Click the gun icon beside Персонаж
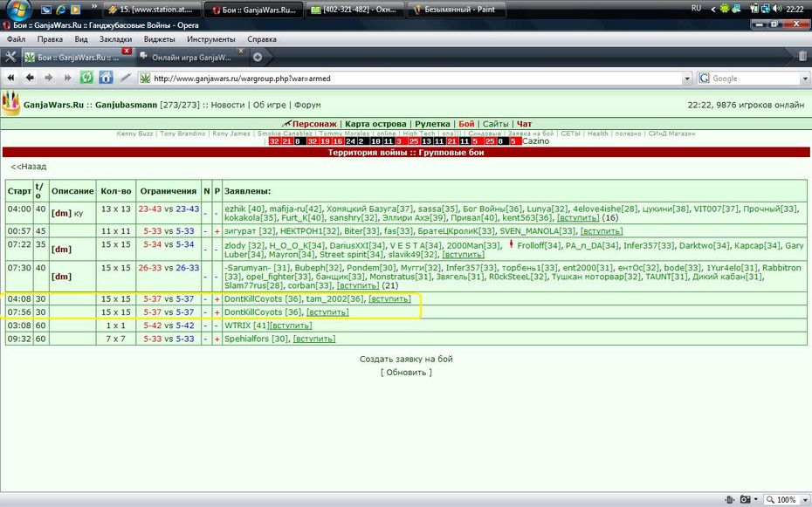 pyautogui.click(x=287, y=124)
